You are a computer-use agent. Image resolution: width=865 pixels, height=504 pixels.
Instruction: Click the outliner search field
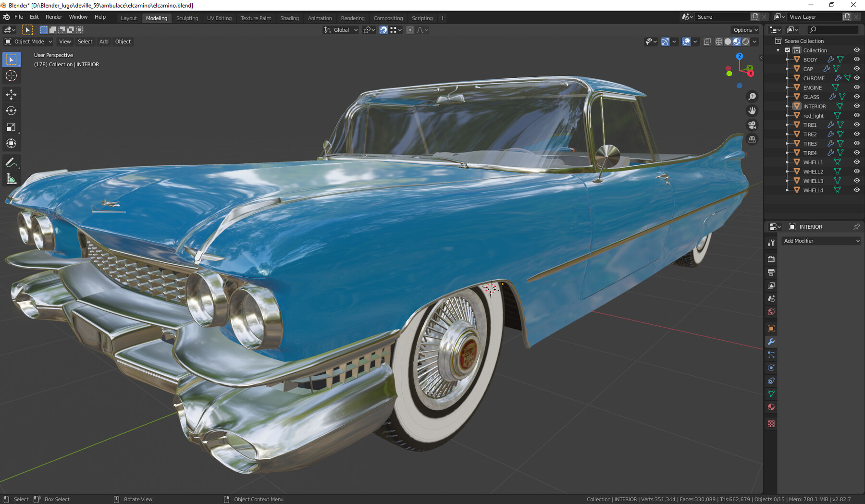(833, 30)
